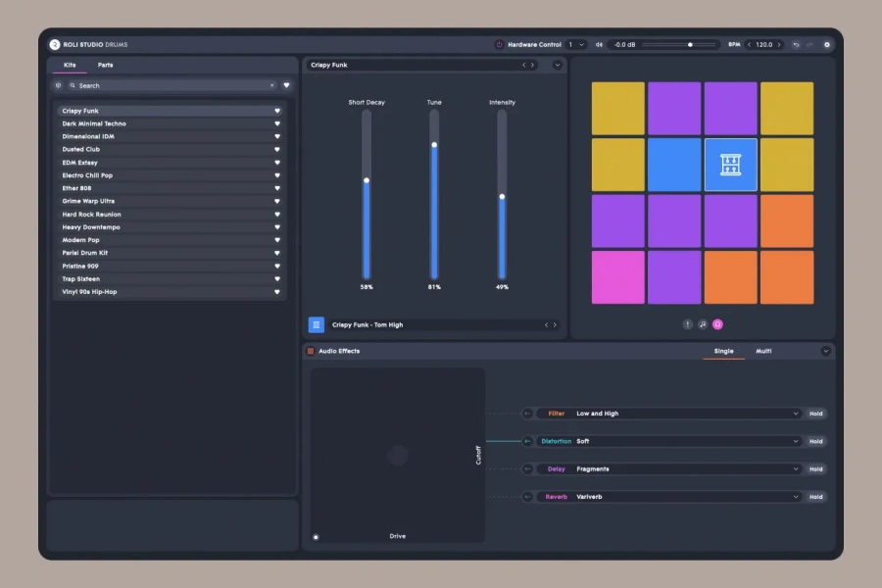This screenshot has height=588, width=882.
Task: Favorite the Modern Pop kit heart
Action: click(276, 240)
